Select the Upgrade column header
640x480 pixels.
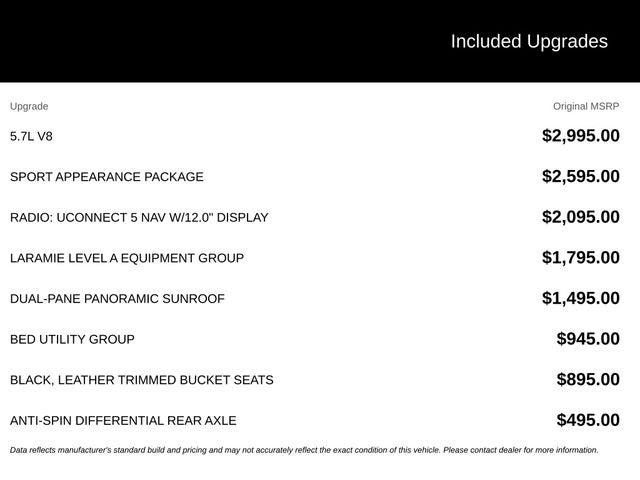tap(29, 107)
